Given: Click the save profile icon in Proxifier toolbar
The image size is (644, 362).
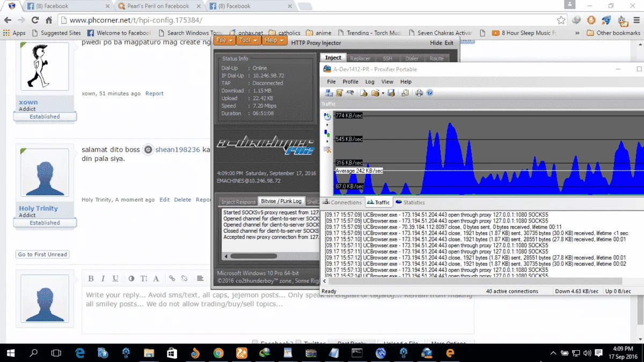Looking at the screenshot, I should 391,93.
